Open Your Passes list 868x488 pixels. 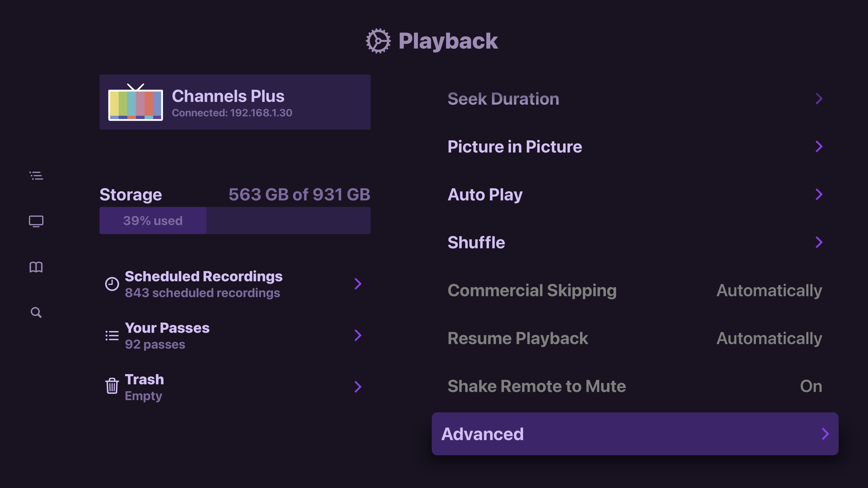pyautogui.click(x=235, y=335)
